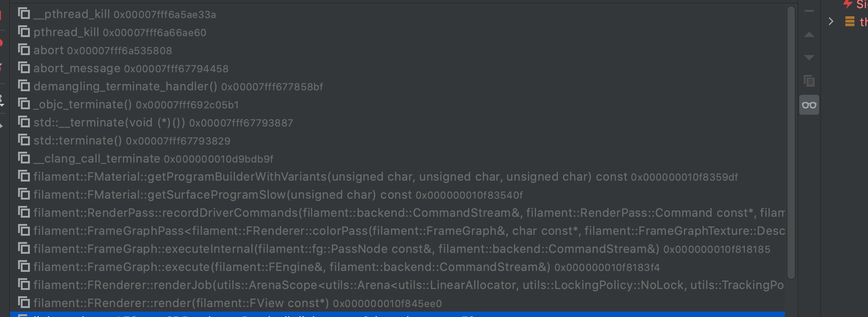Click the frame icon beside abort
This screenshot has width=868, height=317.
[x=24, y=50]
